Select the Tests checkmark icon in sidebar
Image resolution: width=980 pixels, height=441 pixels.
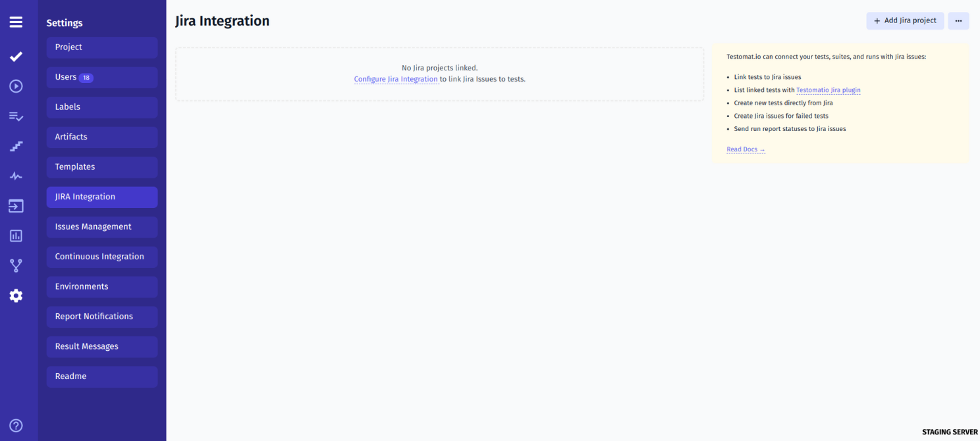pyautogui.click(x=16, y=57)
